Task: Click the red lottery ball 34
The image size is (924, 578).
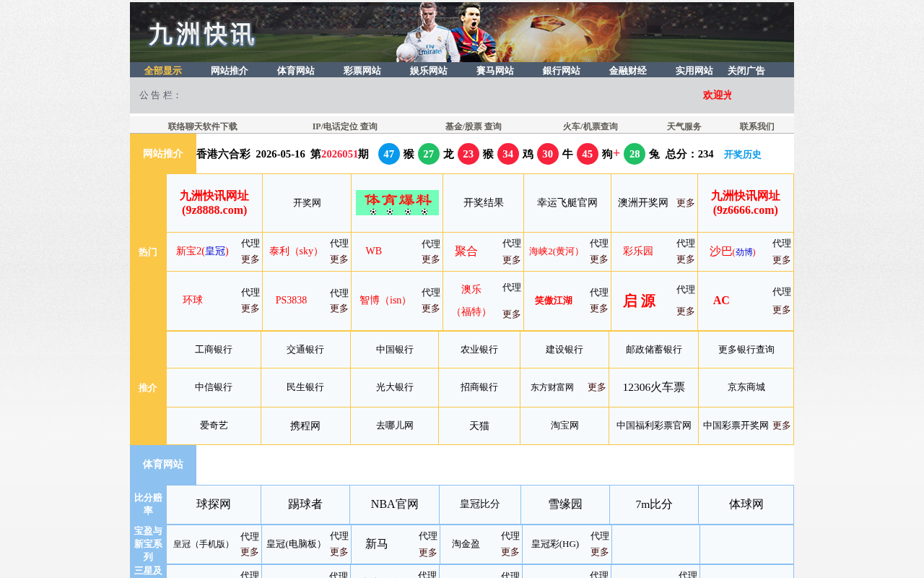Action: pos(508,154)
